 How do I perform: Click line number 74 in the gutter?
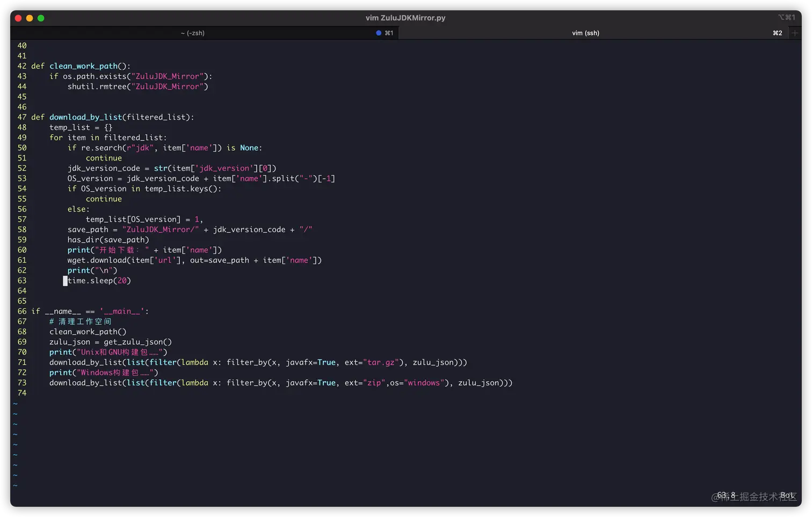(x=22, y=393)
